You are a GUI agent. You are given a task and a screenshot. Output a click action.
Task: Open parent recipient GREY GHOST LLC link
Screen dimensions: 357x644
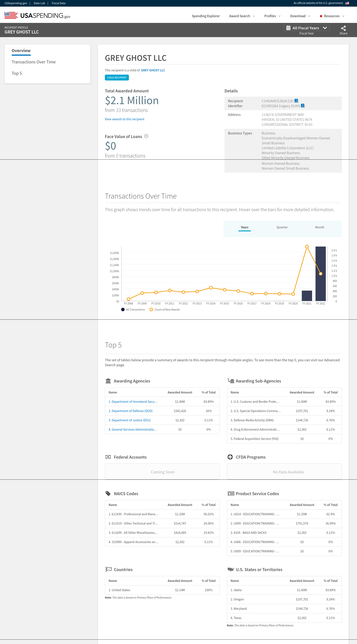point(153,70)
